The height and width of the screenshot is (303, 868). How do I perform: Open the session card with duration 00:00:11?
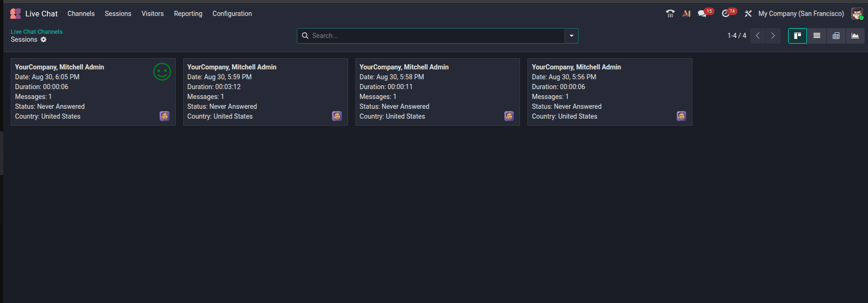pos(438,92)
